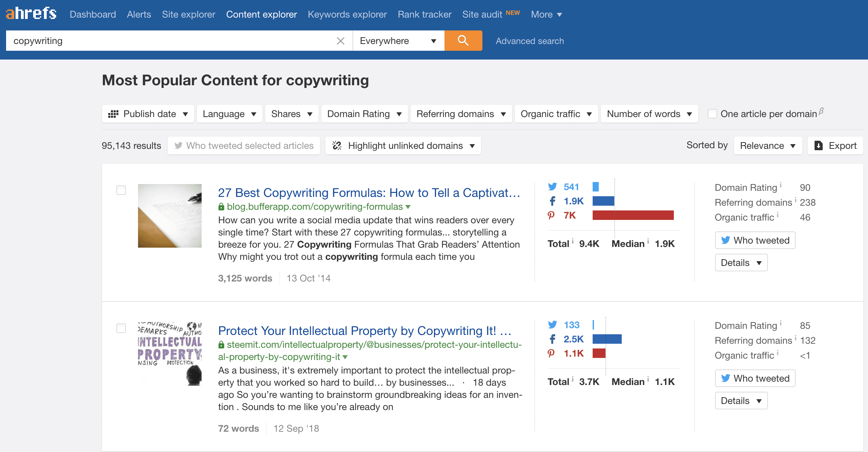
Task: Click the Pinterest icon next to 7K
Action: pos(551,215)
